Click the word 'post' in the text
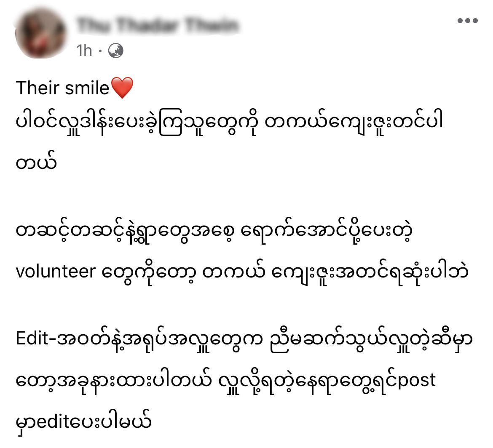This screenshot has height=448, width=493. (417, 381)
